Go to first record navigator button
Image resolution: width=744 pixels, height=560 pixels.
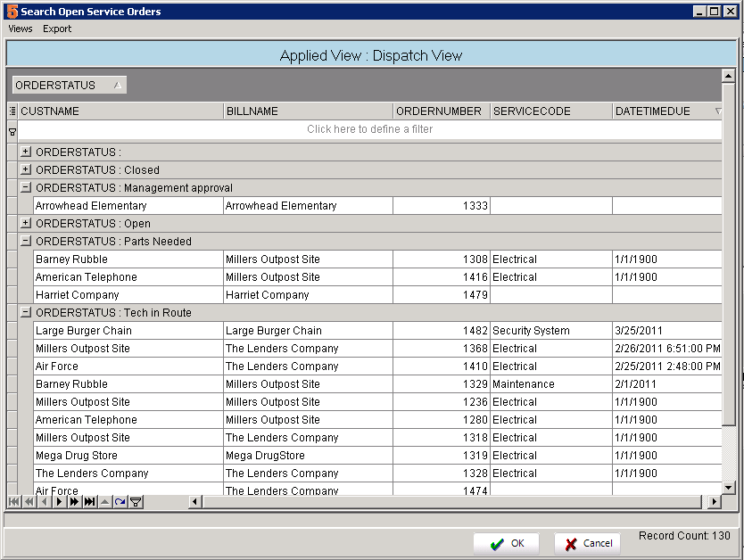(13, 502)
